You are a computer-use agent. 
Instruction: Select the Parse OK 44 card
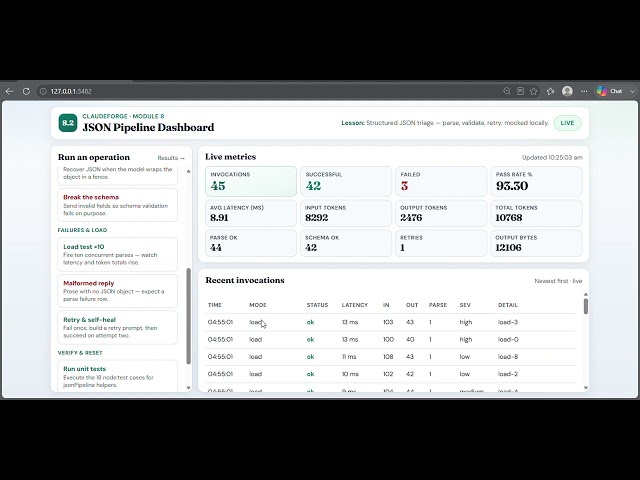251,243
